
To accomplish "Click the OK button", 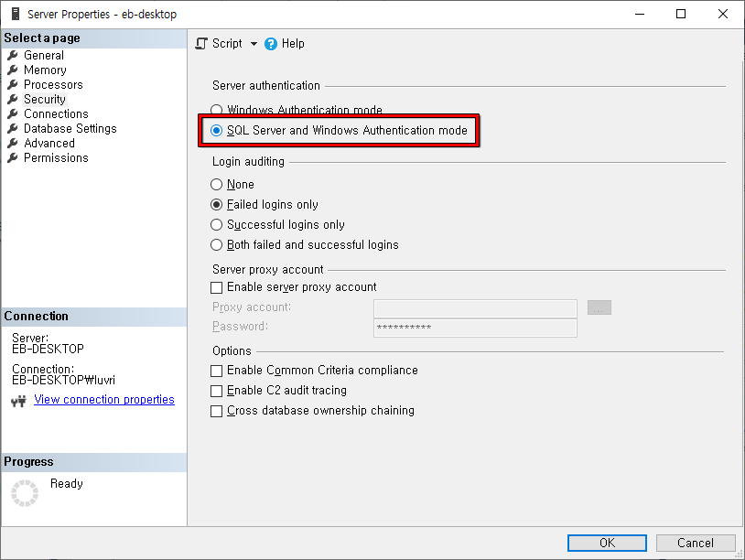I will [x=607, y=543].
